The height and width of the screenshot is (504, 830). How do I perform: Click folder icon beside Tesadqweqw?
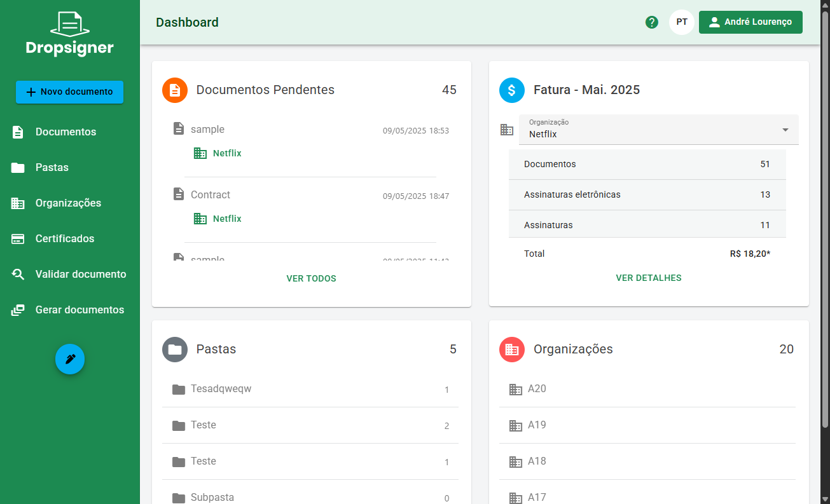(x=179, y=389)
